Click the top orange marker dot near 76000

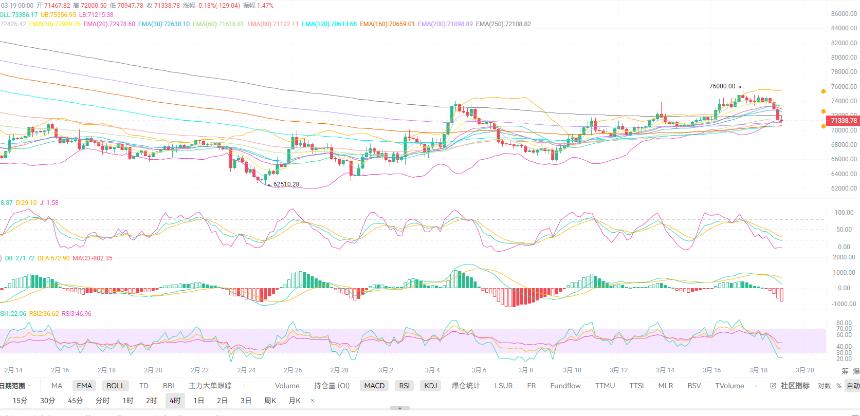click(x=823, y=91)
